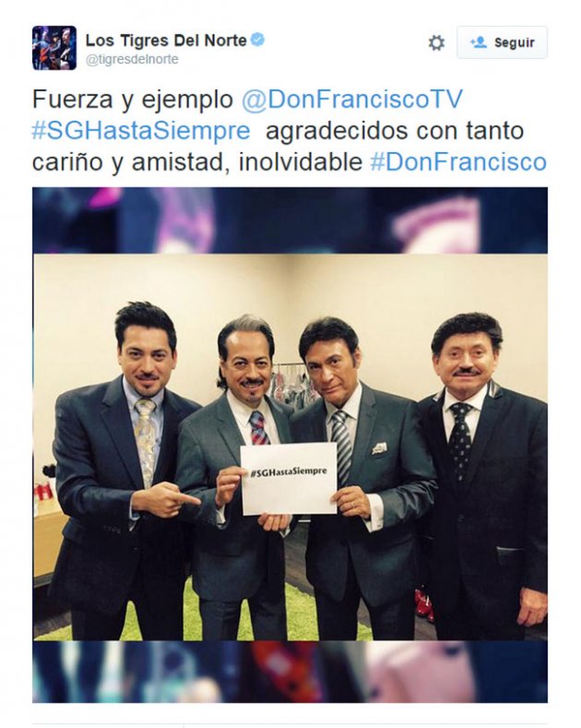Click the blue verified badge icon
This screenshot has height=728, width=581.
[257, 40]
